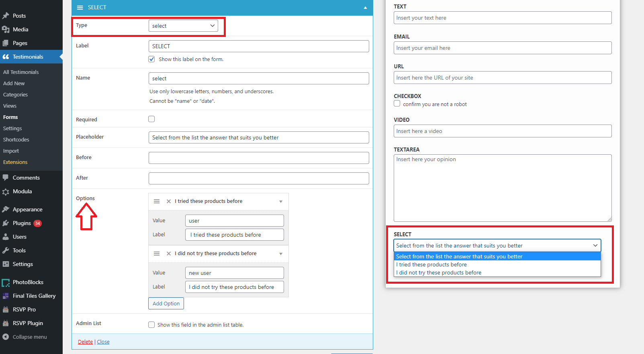
Task: Toggle the Required checkbox
Action: (151, 119)
